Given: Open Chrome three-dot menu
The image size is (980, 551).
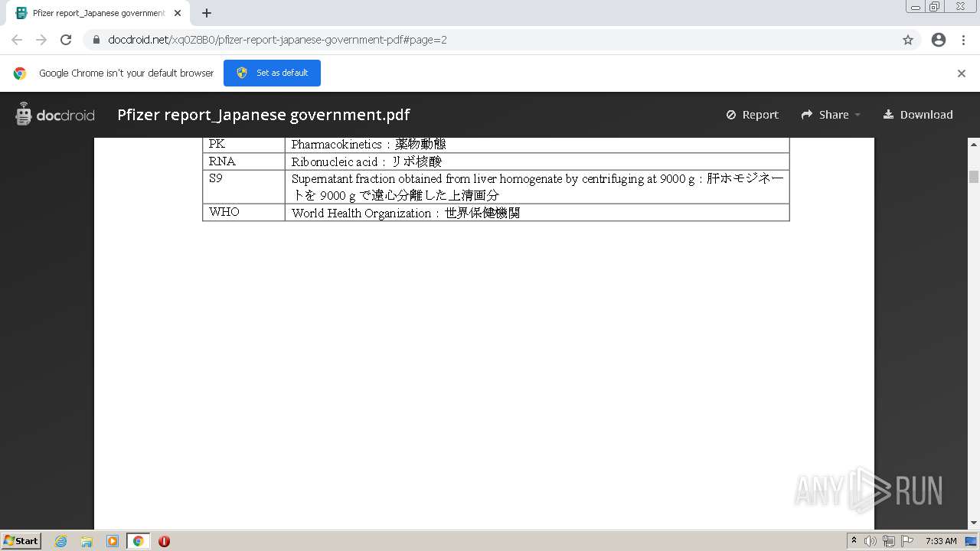Looking at the screenshot, I should (x=963, y=40).
